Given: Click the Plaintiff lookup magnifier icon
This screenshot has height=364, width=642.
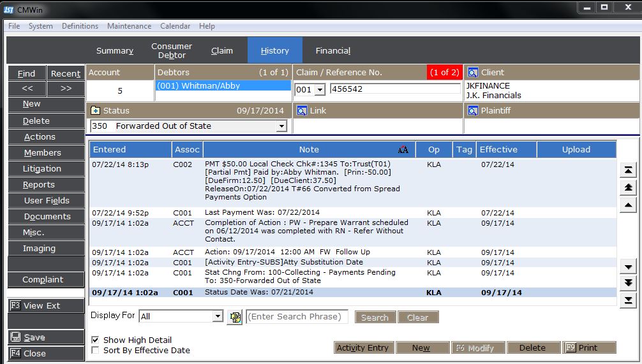Looking at the screenshot, I should coord(473,111).
